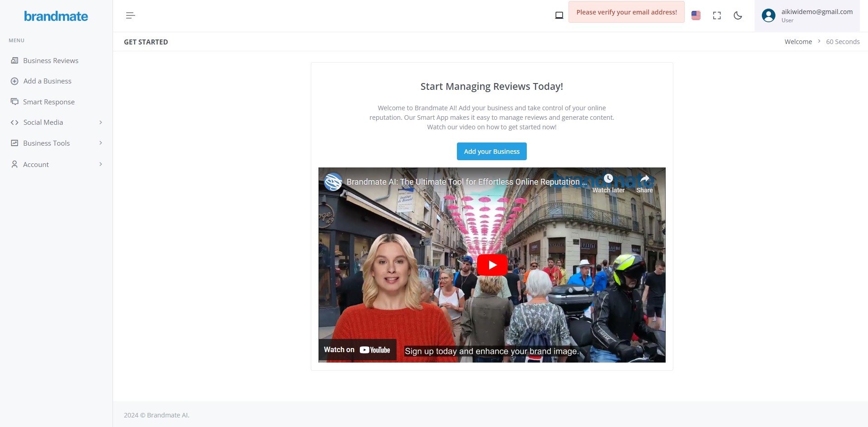Click the 2024 © Brandmate AI footer text
This screenshot has width=868, height=427.
[157, 415]
